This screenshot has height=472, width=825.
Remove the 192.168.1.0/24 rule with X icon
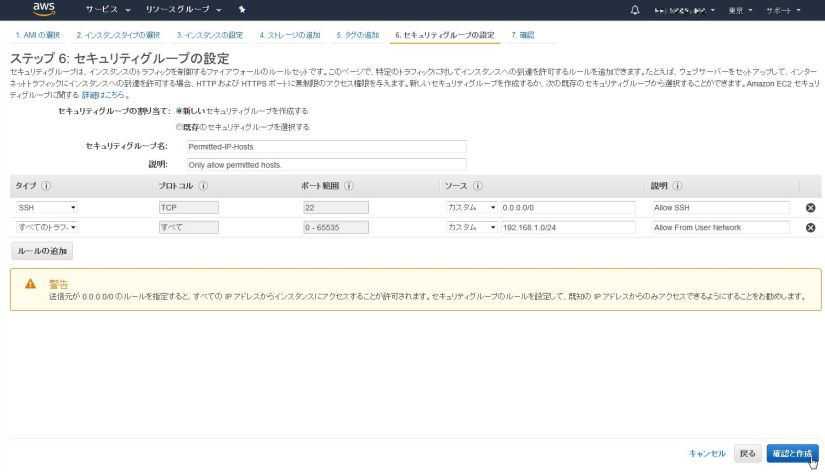810,228
